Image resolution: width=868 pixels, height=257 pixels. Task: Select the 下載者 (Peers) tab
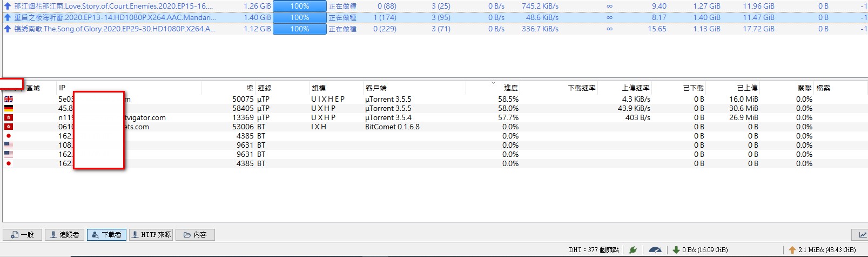tap(106, 234)
